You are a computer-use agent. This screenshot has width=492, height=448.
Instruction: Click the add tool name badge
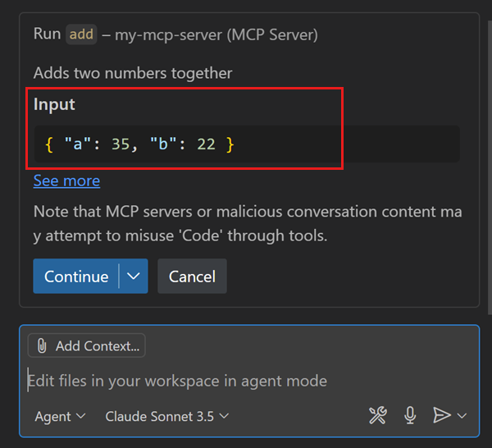pos(81,34)
